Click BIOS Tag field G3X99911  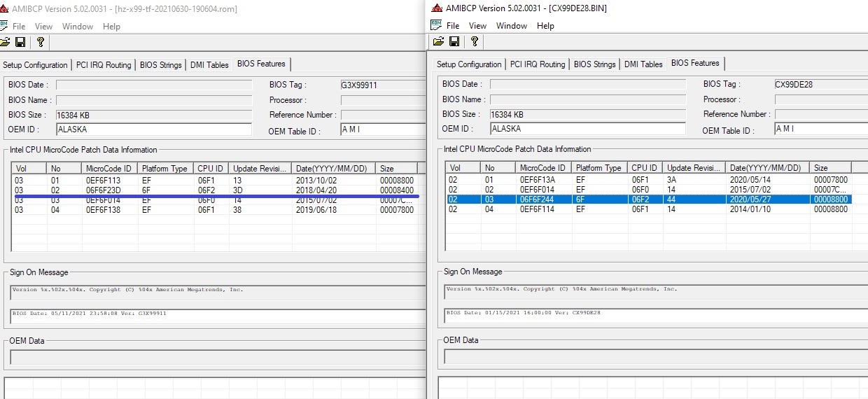click(x=382, y=85)
